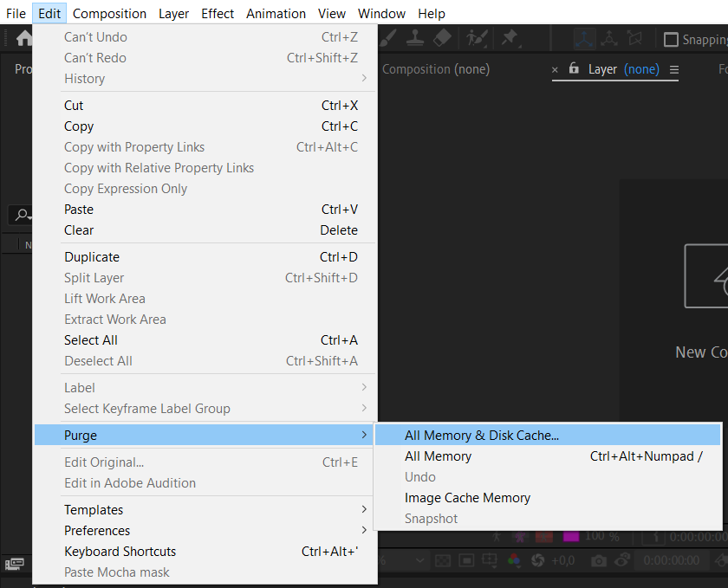
Task: Adjust the +0,0 exposure value
Action: 562,560
